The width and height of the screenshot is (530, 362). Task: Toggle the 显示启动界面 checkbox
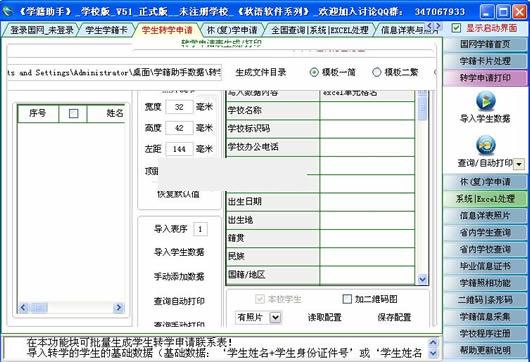(x=456, y=28)
